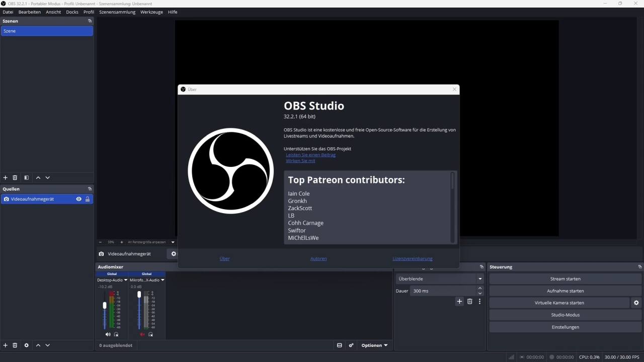Click the Mikrofon volume slider
Screen dimensions: 644x362
[x=139, y=310]
